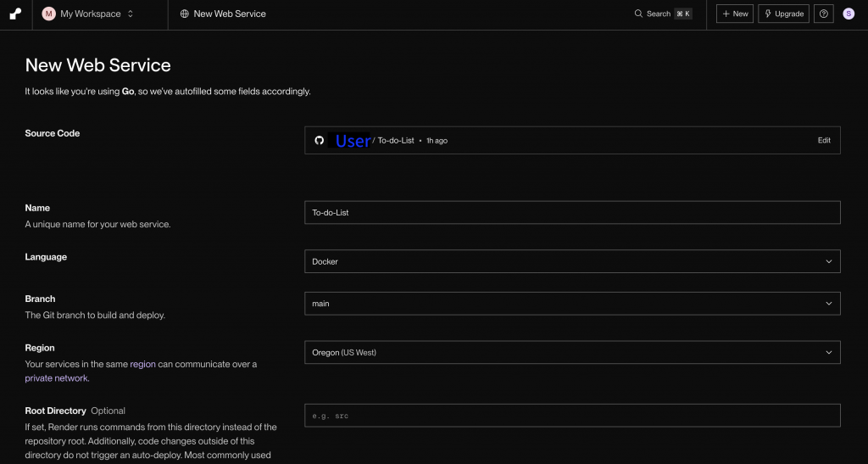
Task: Click the workspace avatar M icon
Action: (x=49, y=14)
